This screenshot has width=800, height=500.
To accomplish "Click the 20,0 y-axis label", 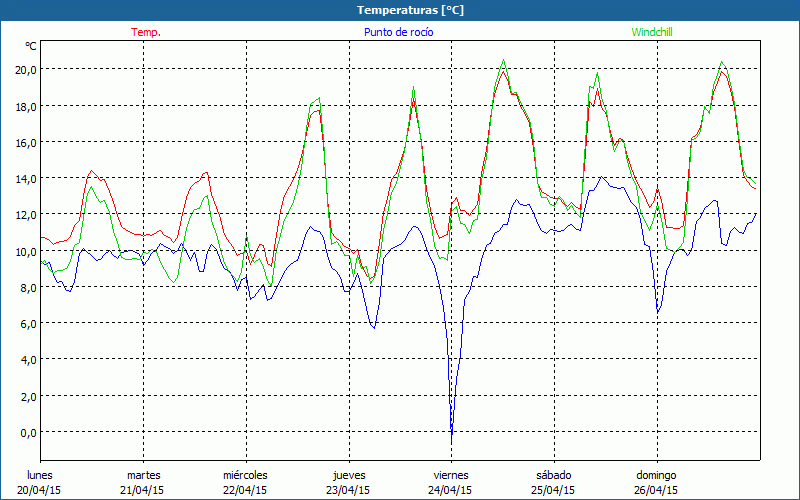I will click(x=26, y=69).
